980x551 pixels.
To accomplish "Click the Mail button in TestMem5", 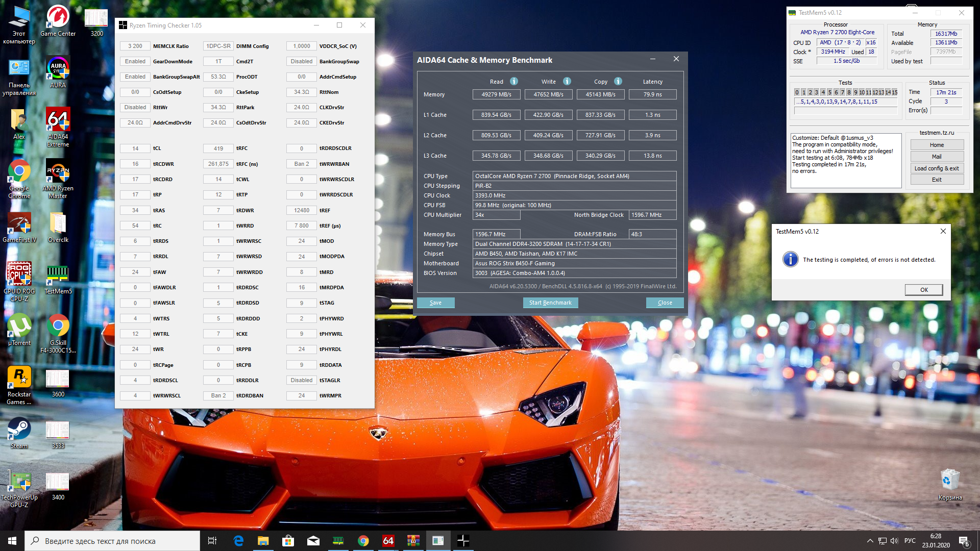I will (937, 157).
